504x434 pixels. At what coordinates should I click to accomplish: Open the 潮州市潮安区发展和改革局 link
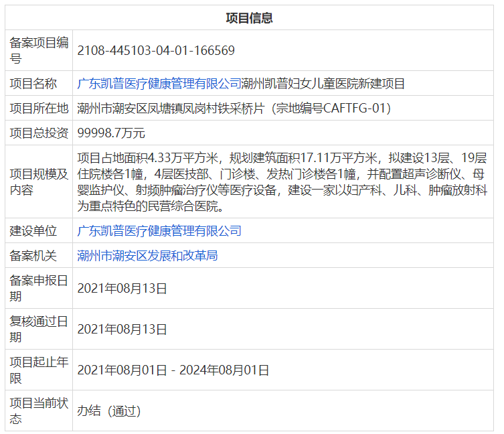pyautogui.click(x=147, y=256)
